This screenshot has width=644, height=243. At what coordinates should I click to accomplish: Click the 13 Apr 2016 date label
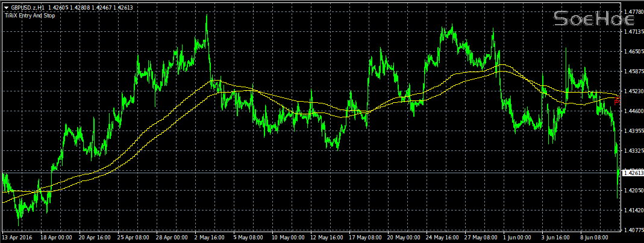pyautogui.click(x=17, y=238)
